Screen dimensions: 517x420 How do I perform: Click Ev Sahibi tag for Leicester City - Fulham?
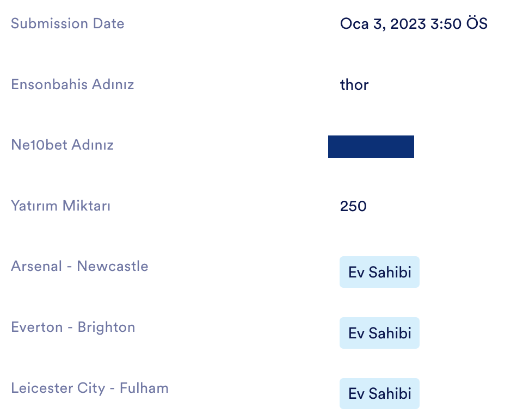(x=379, y=394)
